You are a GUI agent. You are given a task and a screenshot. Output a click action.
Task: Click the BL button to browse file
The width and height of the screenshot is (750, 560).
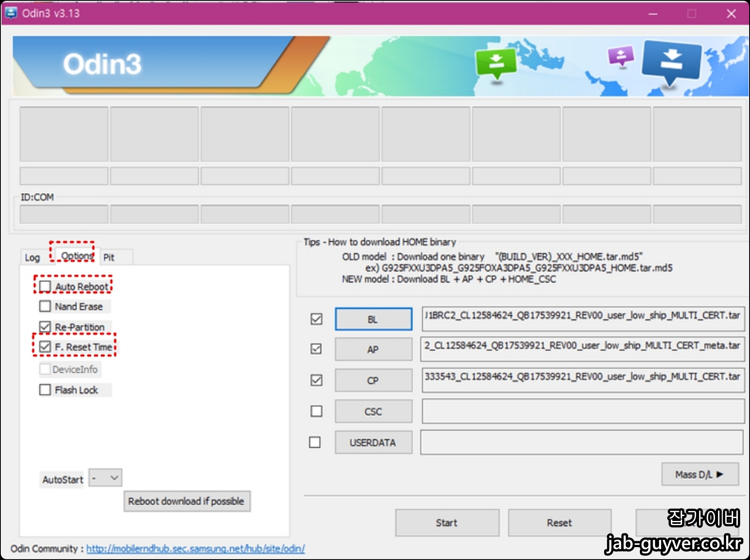coord(373,319)
